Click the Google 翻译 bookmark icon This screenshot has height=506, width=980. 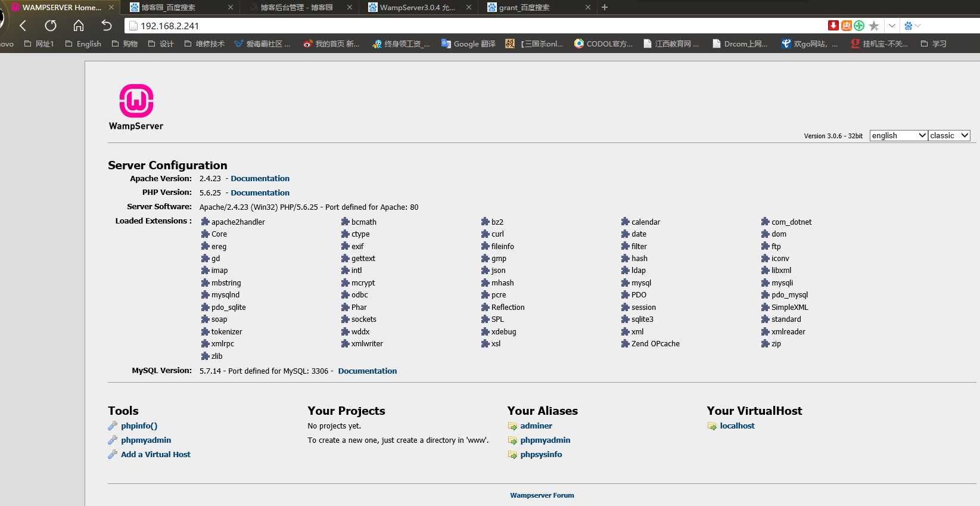coord(446,44)
